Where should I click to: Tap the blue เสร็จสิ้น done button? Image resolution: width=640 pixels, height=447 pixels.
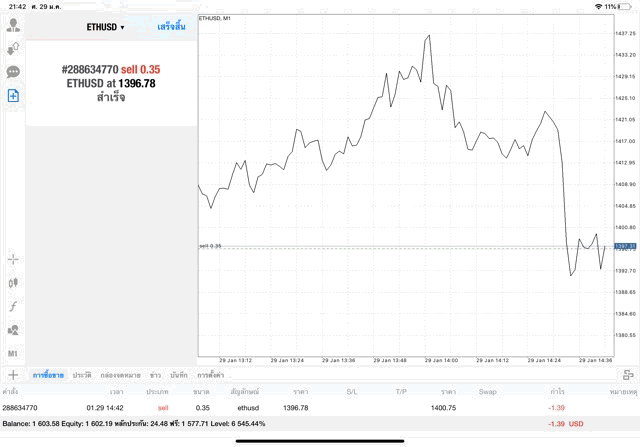click(170, 27)
